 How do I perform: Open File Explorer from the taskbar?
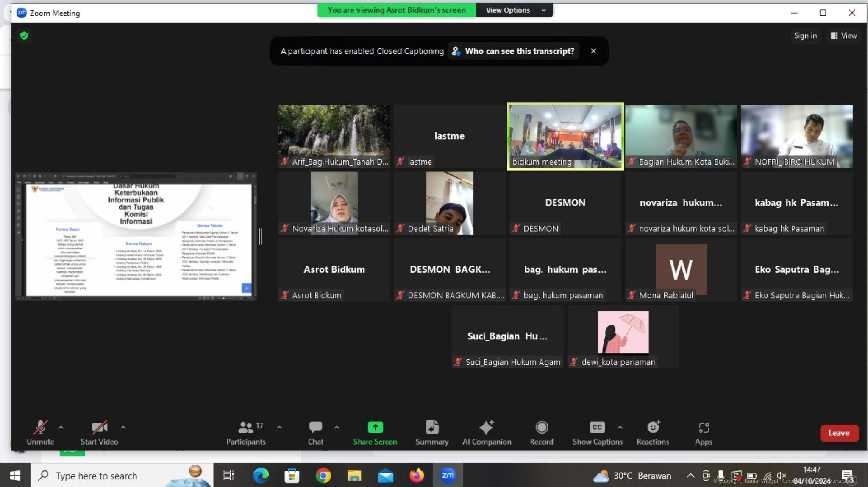coord(354,476)
